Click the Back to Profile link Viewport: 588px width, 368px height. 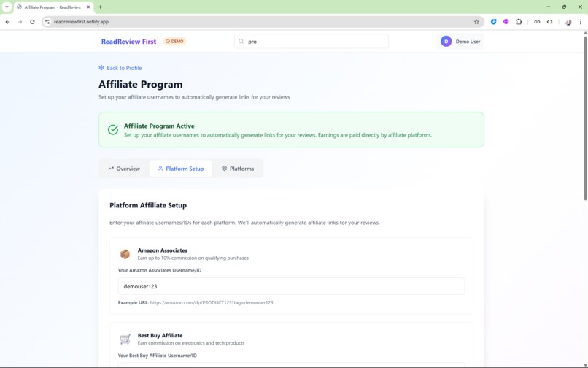120,68
